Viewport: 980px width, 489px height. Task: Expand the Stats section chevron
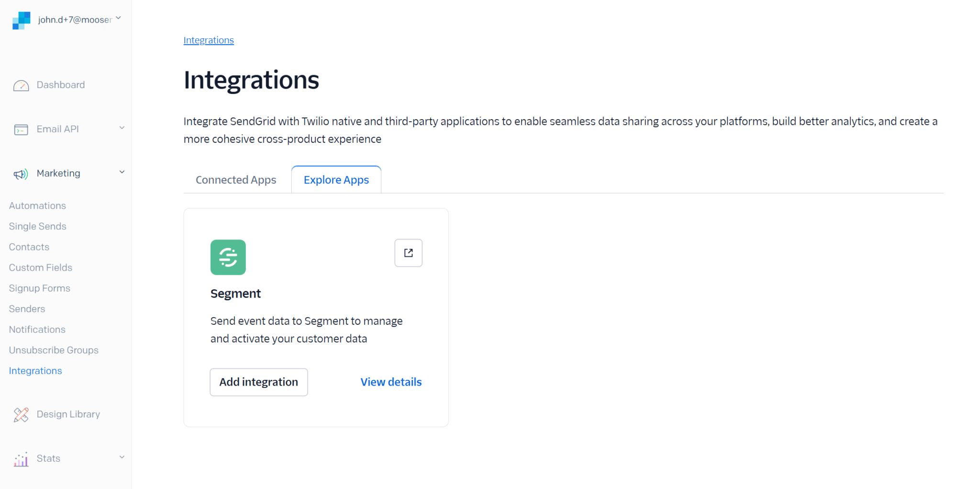(122, 457)
